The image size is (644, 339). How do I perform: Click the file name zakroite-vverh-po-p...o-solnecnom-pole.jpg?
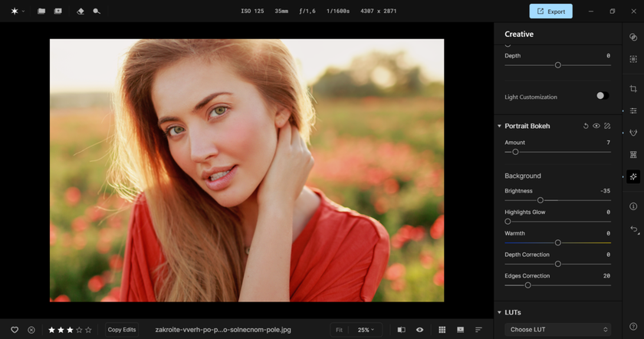tap(223, 330)
